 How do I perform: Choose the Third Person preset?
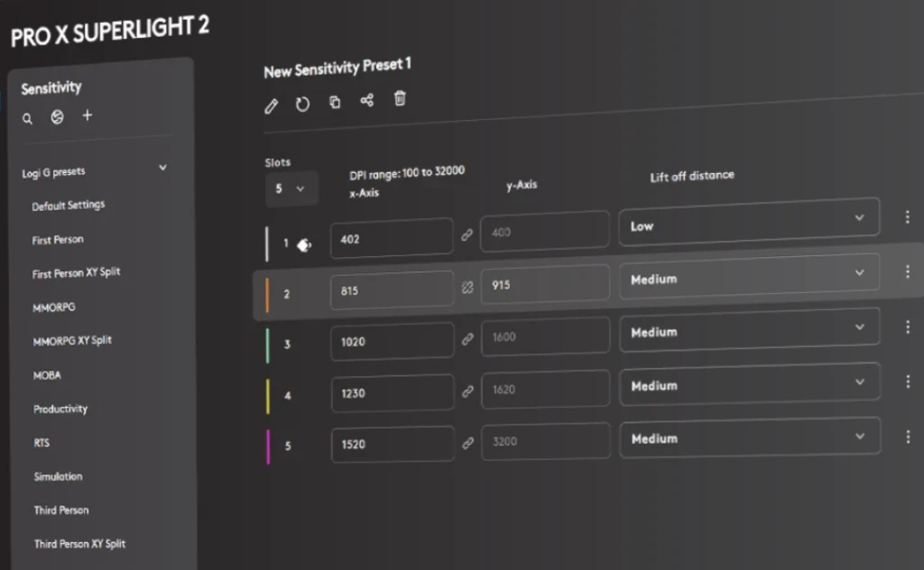[x=61, y=510]
